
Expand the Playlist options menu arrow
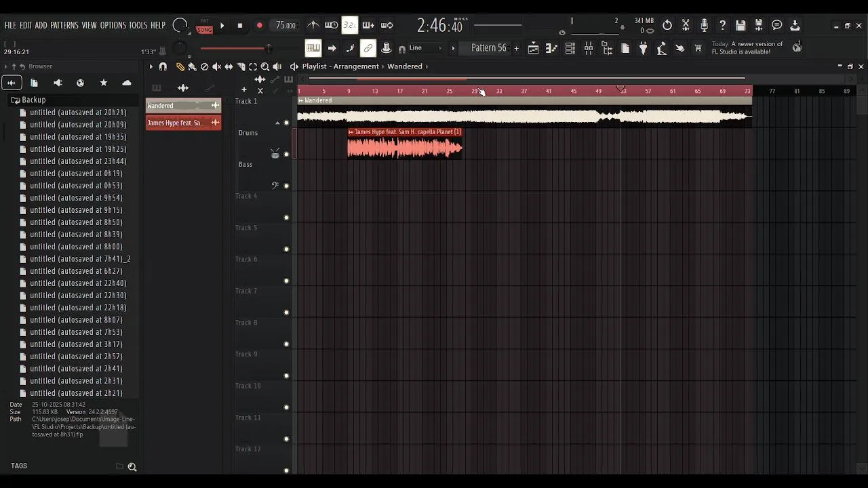pos(151,66)
